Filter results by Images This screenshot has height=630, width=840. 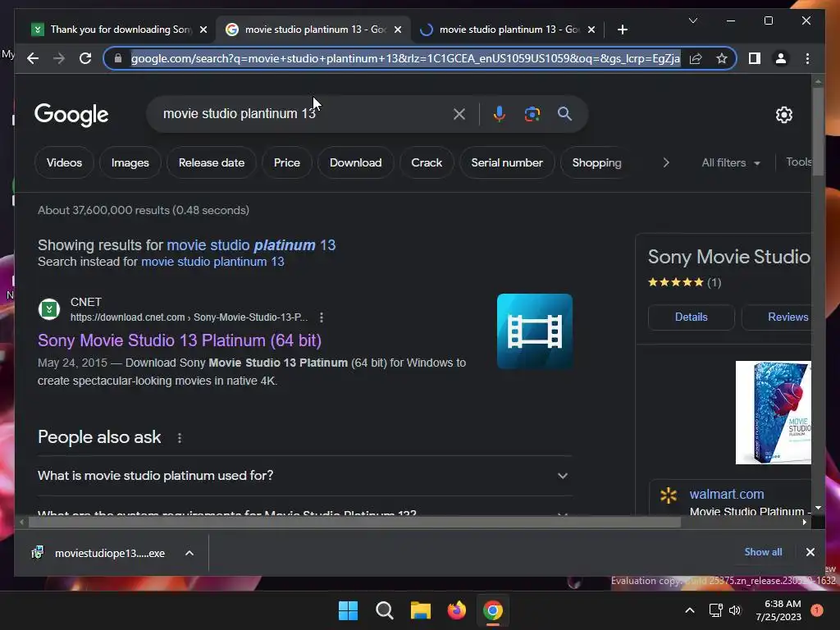click(x=130, y=162)
